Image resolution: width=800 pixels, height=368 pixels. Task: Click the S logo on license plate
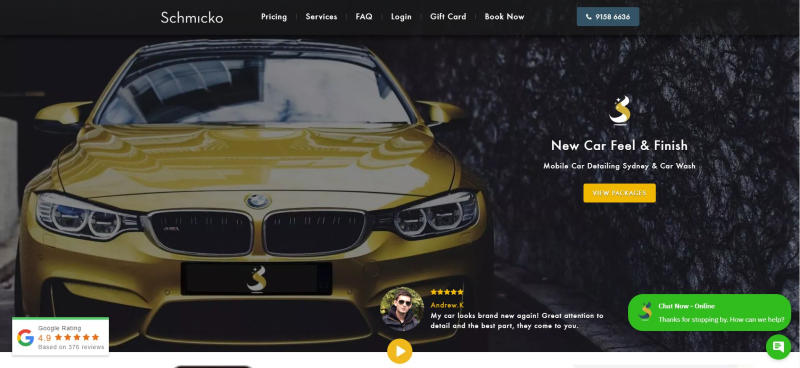[257, 279]
